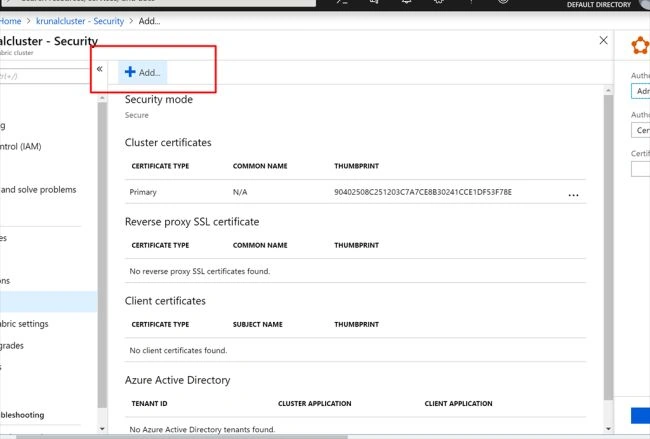
Task: Click COMMON NAME header under Reverse proxy SSL
Action: pyautogui.click(x=260, y=245)
